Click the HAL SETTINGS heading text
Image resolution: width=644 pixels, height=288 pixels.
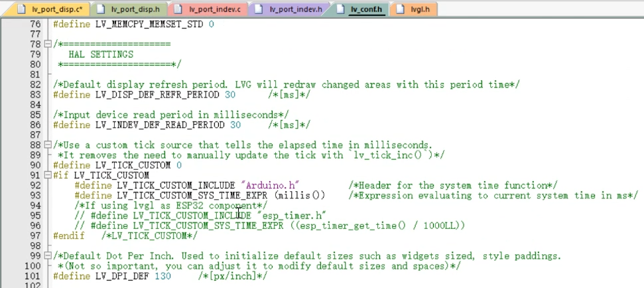(101, 54)
